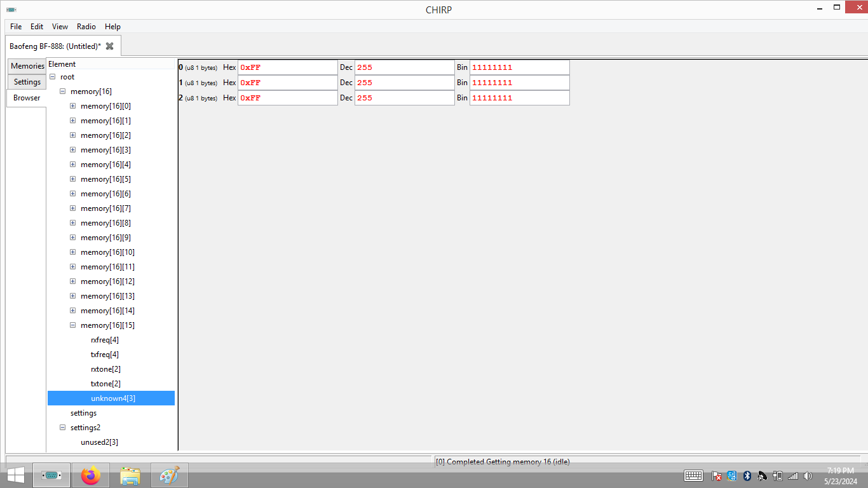
Task: Click Bin field of byte 2
Action: click(519, 98)
